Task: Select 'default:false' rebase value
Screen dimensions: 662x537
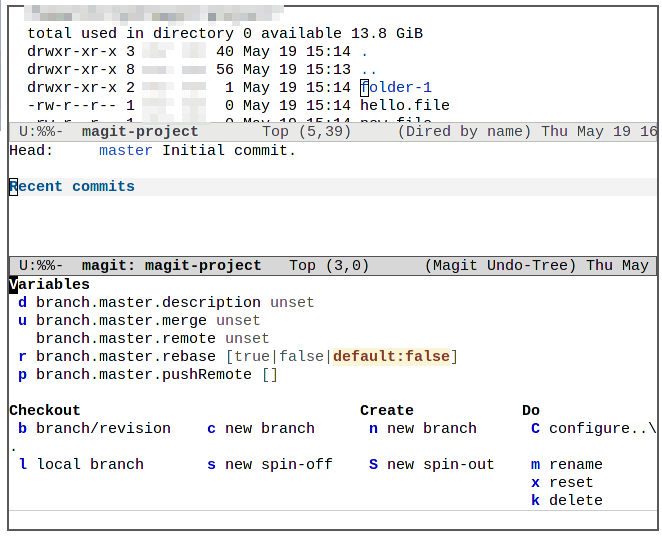Action: (391, 357)
